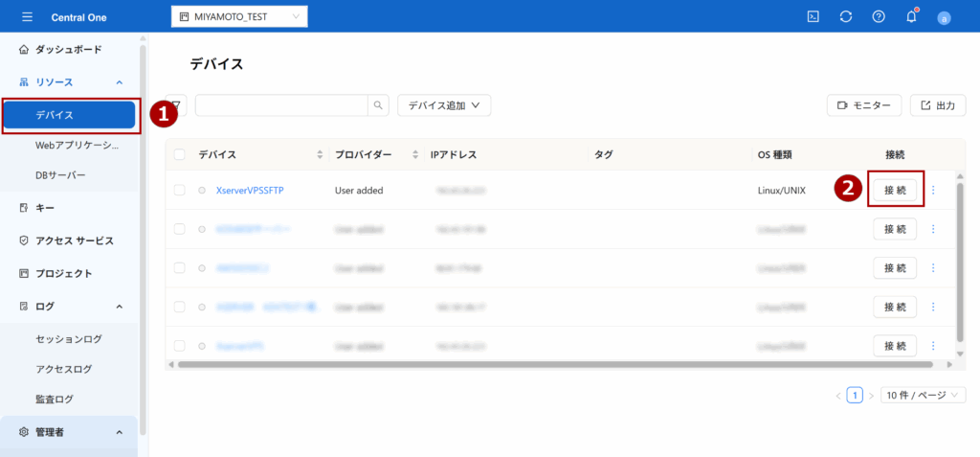Open the MIYAMOTO_TEST project dropdown
980x457 pixels.
pos(239,17)
